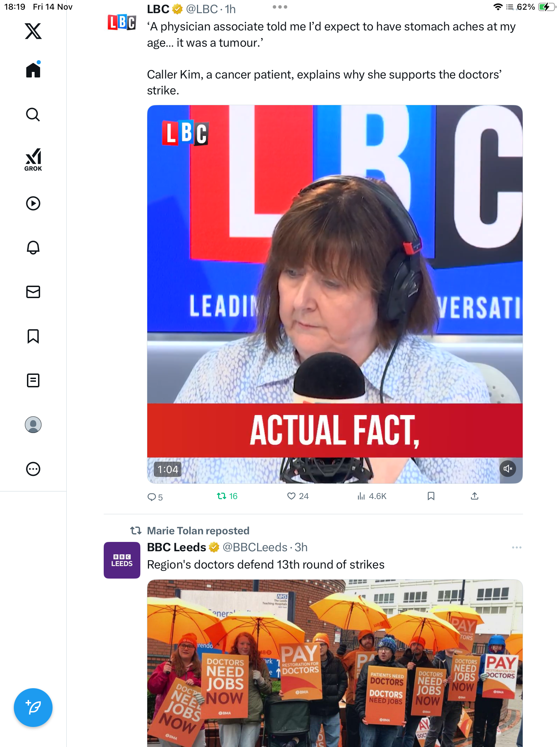The width and height of the screenshot is (560, 747).
Task: Go to Home timeline
Action: pyautogui.click(x=33, y=70)
